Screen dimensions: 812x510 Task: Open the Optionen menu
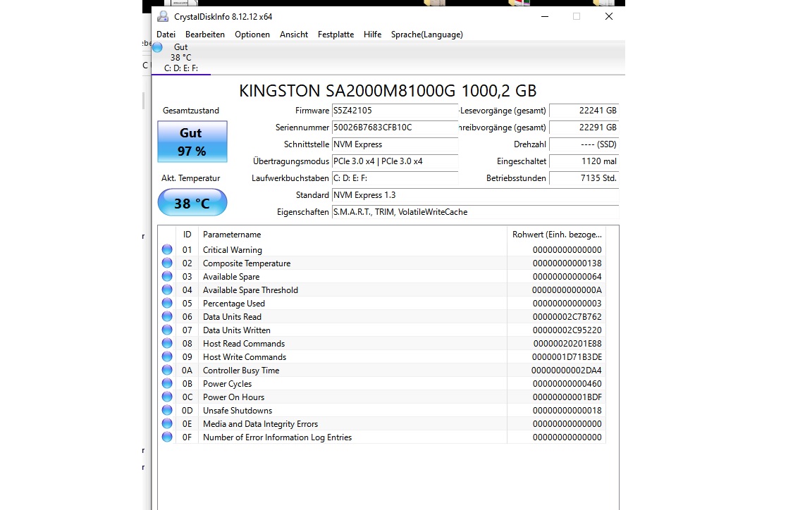click(x=252, y=35)
